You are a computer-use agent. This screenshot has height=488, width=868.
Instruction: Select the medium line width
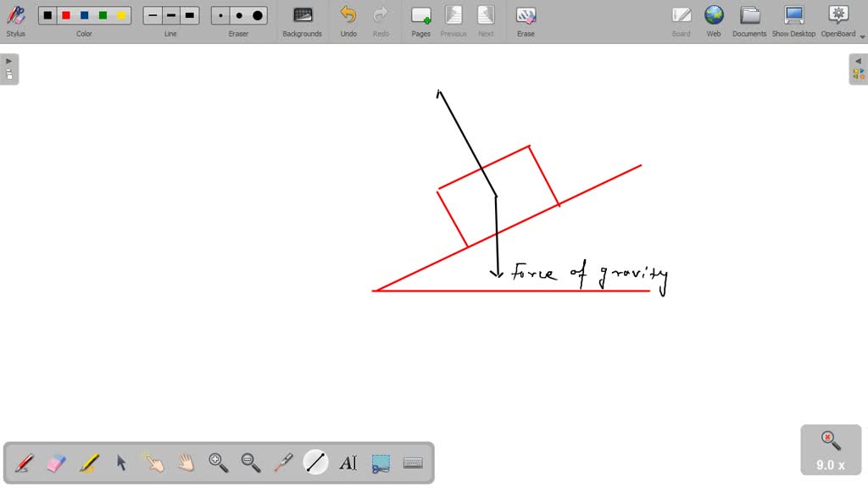point(170,14)
